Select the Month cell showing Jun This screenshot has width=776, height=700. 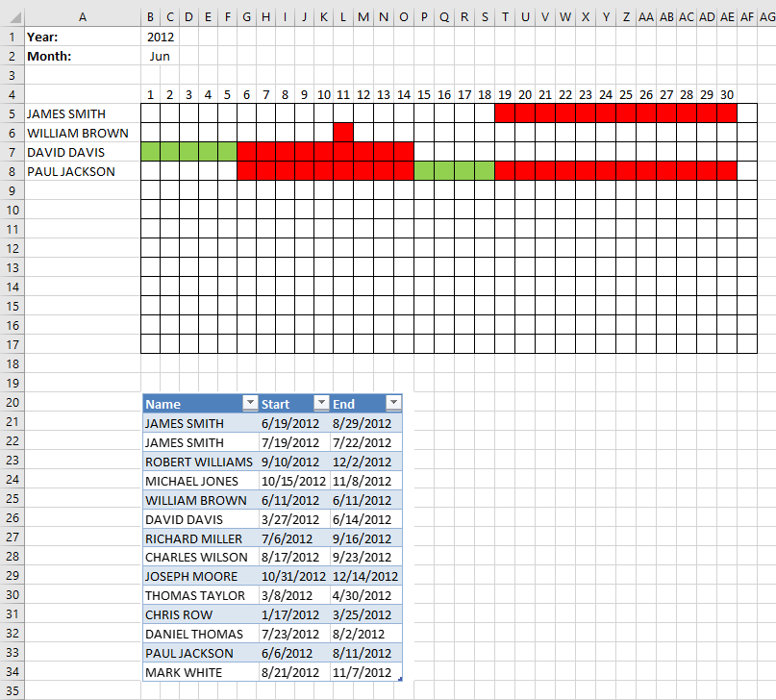point(160,56)
